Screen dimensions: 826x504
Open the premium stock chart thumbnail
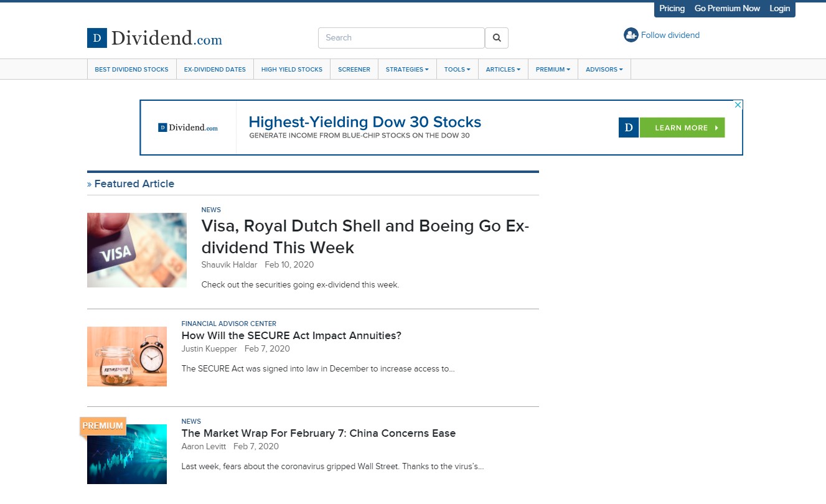click(x=127, y=454)
